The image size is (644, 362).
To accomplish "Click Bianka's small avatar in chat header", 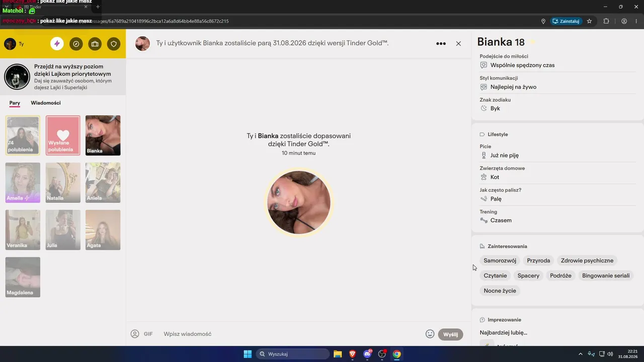I will [142, 44].
